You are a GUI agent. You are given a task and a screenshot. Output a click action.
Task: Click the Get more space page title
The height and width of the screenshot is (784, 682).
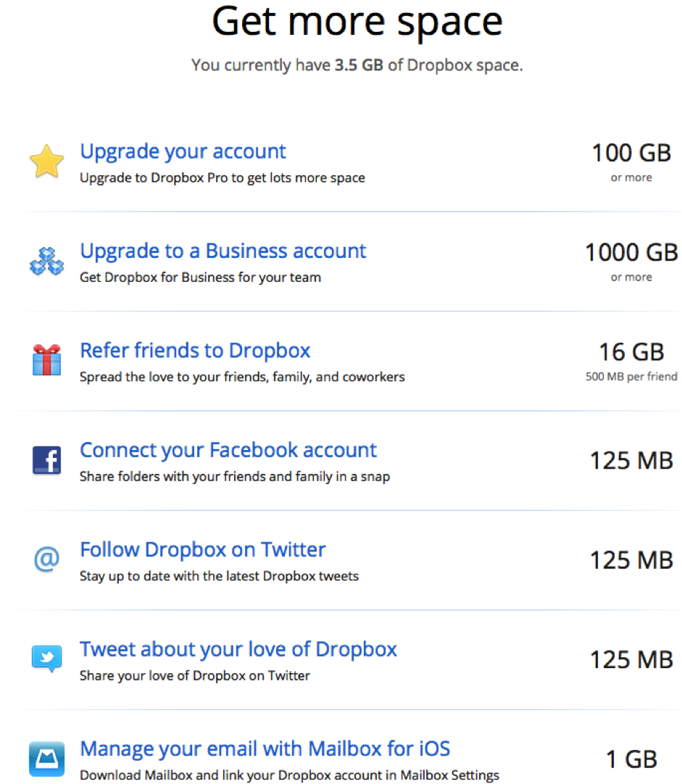357,22
